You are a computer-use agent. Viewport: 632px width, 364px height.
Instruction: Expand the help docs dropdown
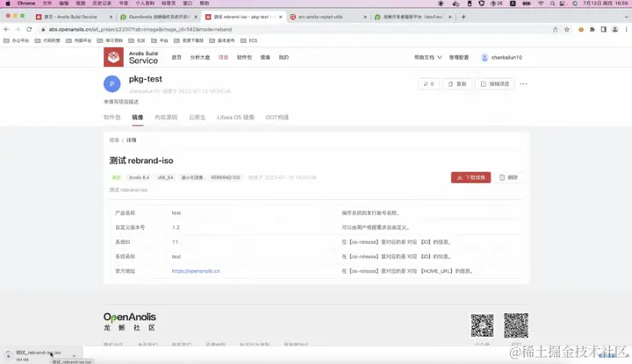pyautogui.click(x=428, y=57)
